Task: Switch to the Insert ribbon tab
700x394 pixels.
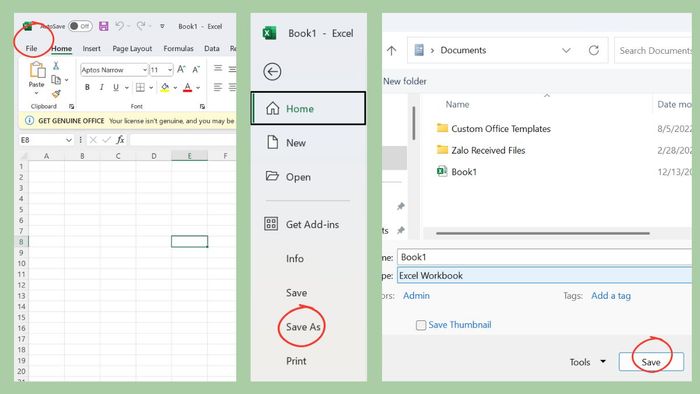Action: coord(92,48)
